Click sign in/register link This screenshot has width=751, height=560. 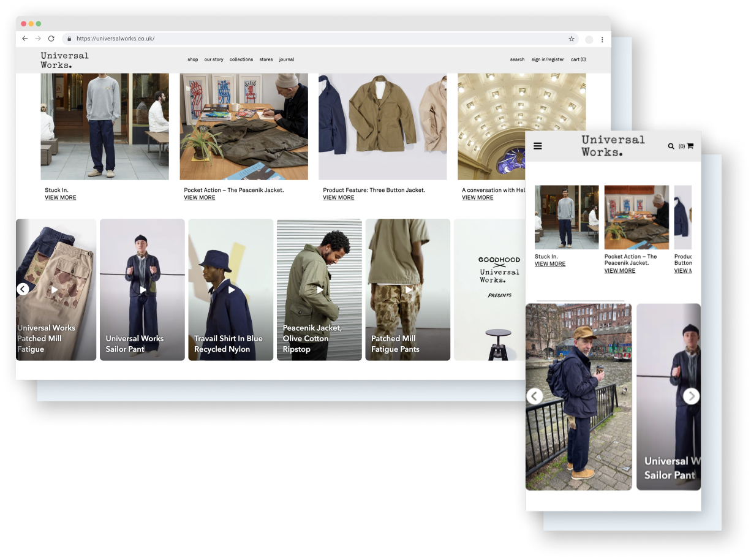[x=548, y=59]
